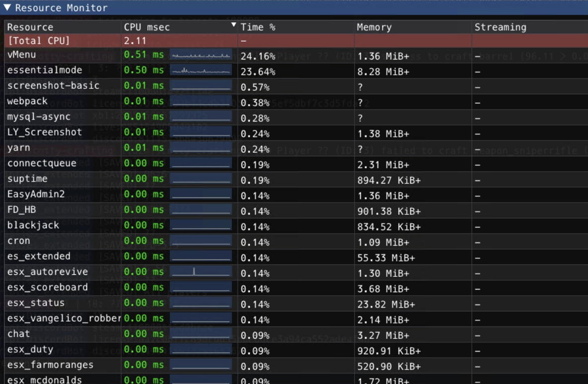Viewport: 588px width, 384px height.
Task: Click the webpack resource name
Action: [27, 101]
